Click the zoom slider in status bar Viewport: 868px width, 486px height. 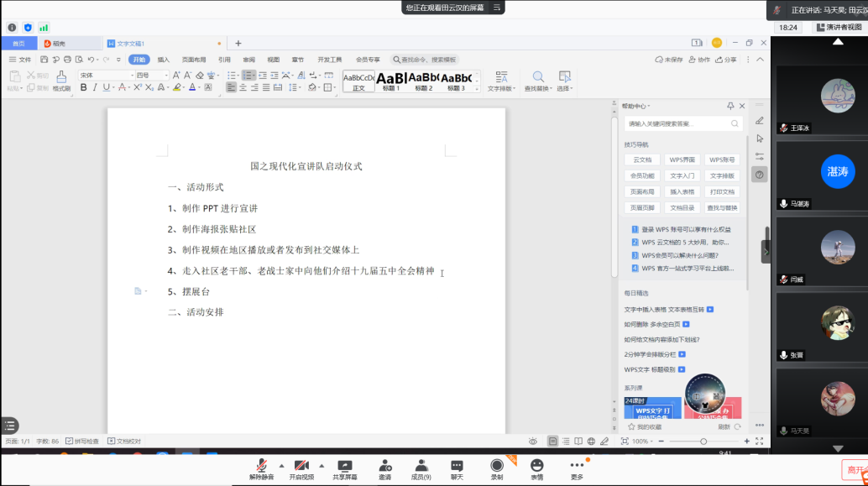coord(703,442)
